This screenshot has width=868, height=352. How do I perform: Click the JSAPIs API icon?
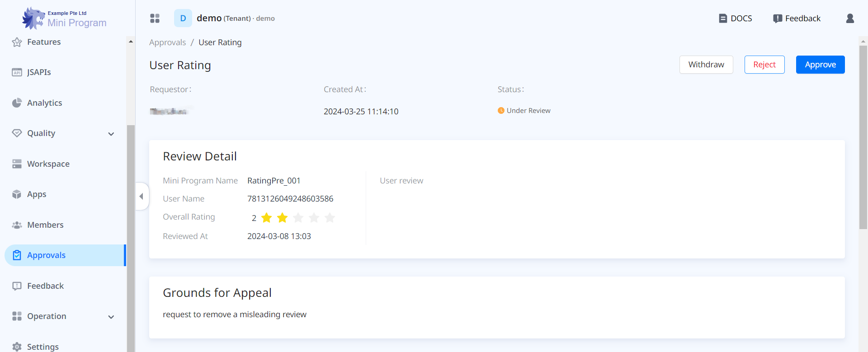[x=17, y=72]
